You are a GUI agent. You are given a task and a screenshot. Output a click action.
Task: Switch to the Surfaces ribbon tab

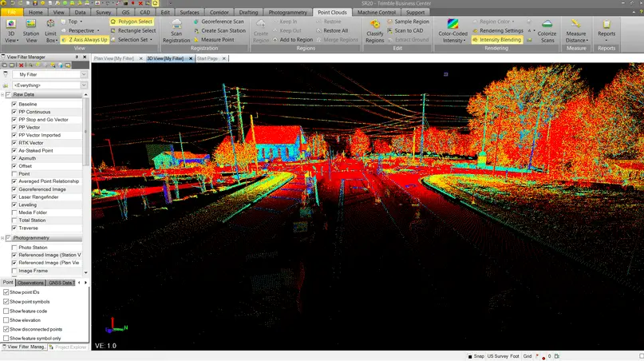(x=189, y=13)
